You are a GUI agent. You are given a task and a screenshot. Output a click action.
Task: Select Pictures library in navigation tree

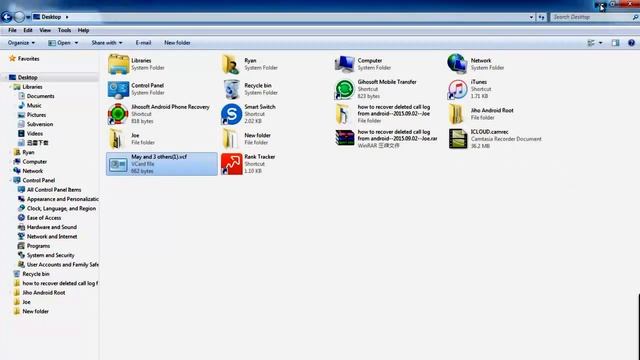point(36,115)
